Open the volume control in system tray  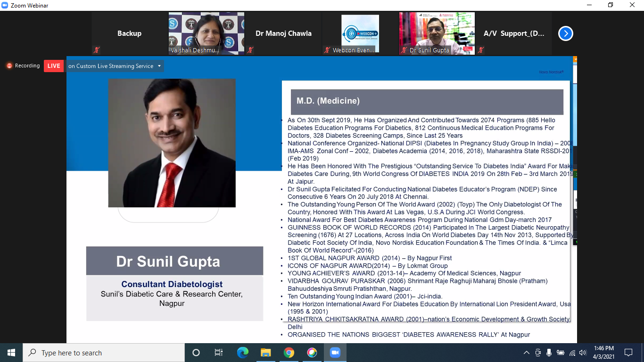(583, 353)
